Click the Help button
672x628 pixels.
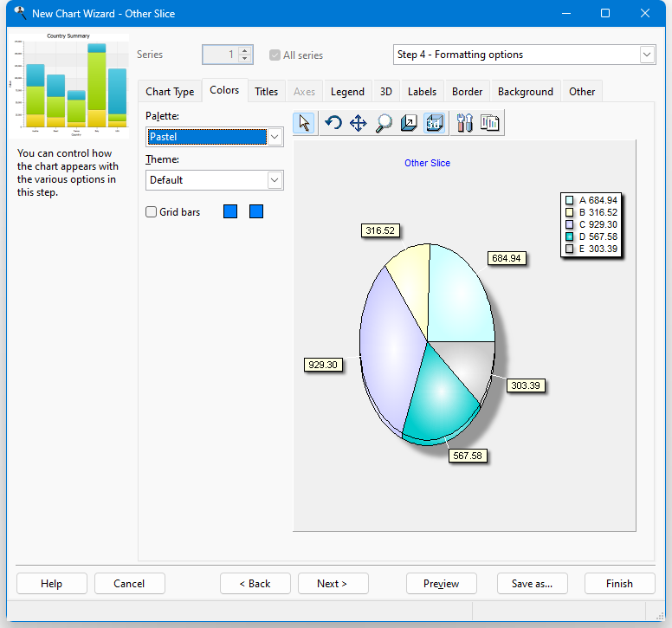pyautogui.click(x=51, y=584)
